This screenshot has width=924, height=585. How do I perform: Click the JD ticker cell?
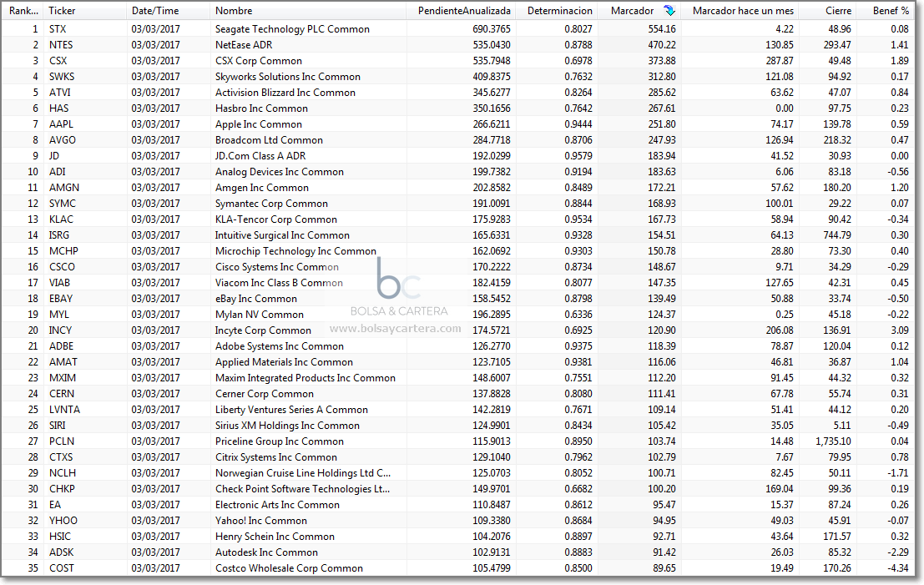[x=53, y=156]
